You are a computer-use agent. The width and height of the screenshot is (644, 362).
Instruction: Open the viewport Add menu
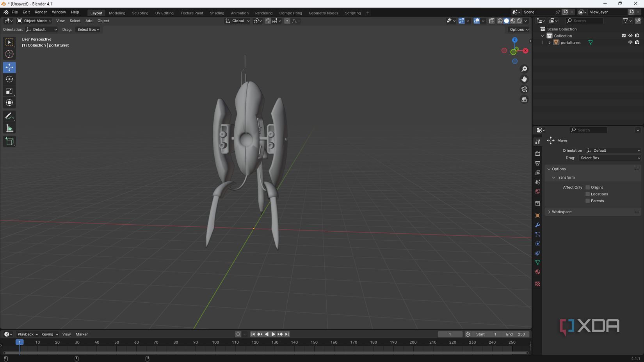tap(89, 21)
